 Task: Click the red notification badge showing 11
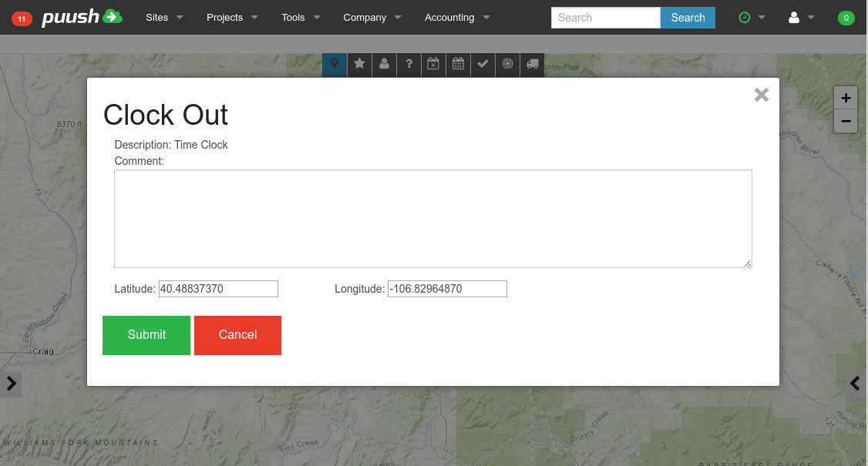(x=22, y=18)
